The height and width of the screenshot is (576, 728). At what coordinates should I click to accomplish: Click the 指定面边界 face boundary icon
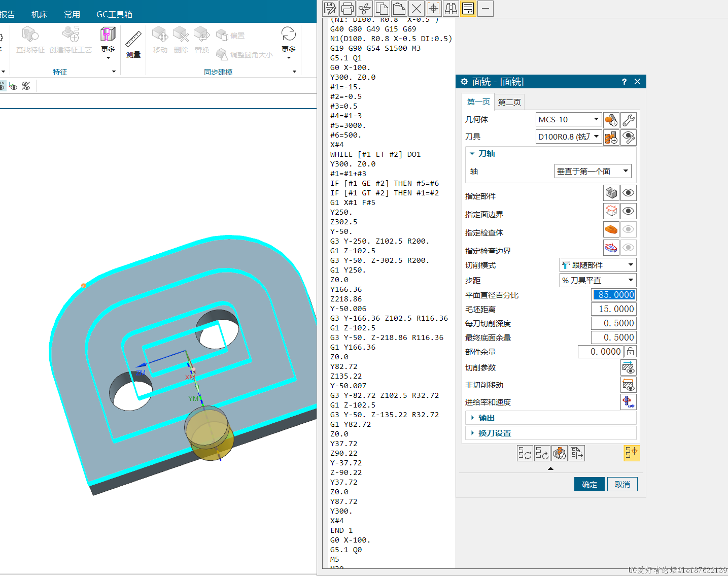(611, 211)
